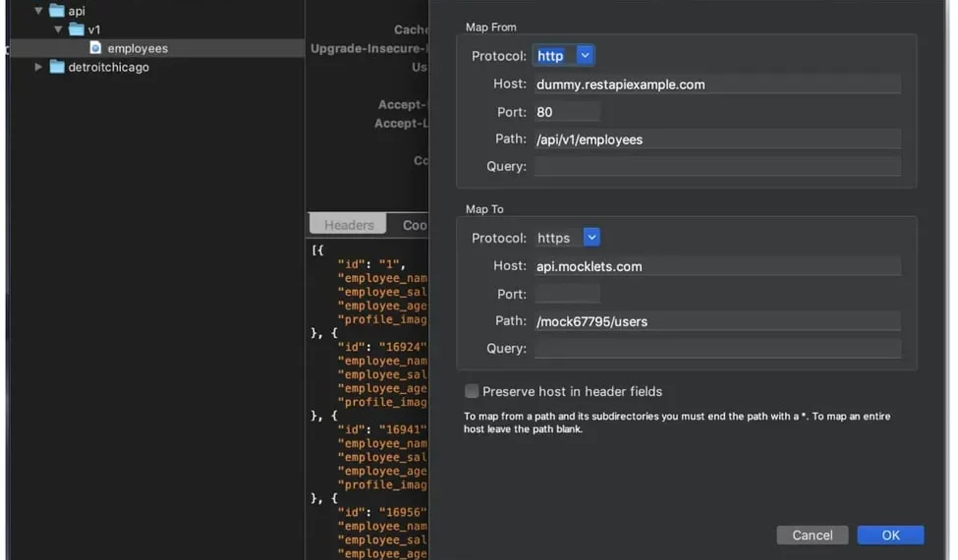
Task: Click the Upgrade-Insecure header label
Action: click(369, 48)
